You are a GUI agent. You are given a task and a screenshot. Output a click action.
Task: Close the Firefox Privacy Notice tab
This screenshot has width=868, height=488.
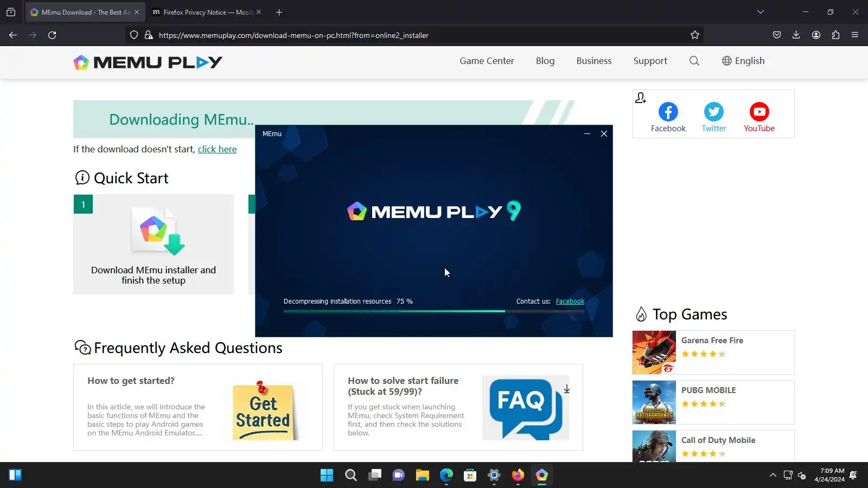[259, 12]
